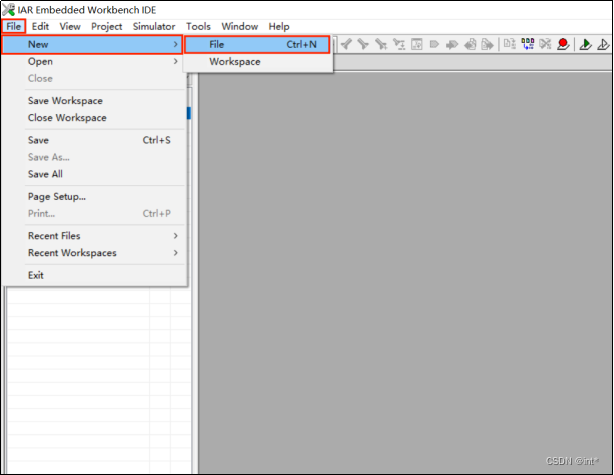The height and width of the screenshot is (475, 614).
Task: Choose Close Workspace from the File menu
Action: tap(94, 118)
